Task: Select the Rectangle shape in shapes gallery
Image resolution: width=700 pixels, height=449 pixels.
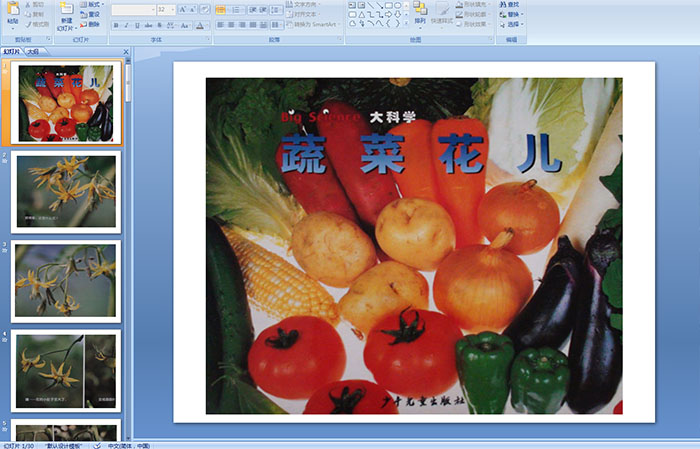Action: pos(389,5)
